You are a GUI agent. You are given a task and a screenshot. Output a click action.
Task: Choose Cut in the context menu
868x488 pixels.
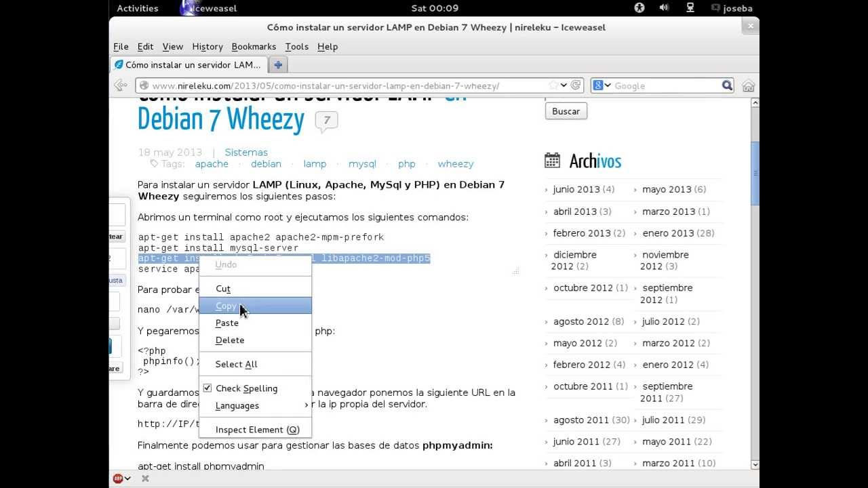click(x=255, y=289)
